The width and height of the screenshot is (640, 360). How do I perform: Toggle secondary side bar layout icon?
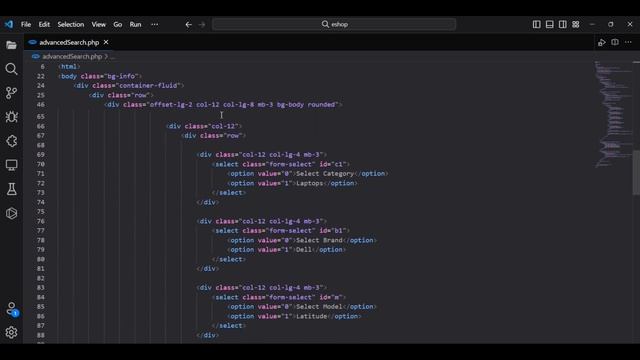563,24
